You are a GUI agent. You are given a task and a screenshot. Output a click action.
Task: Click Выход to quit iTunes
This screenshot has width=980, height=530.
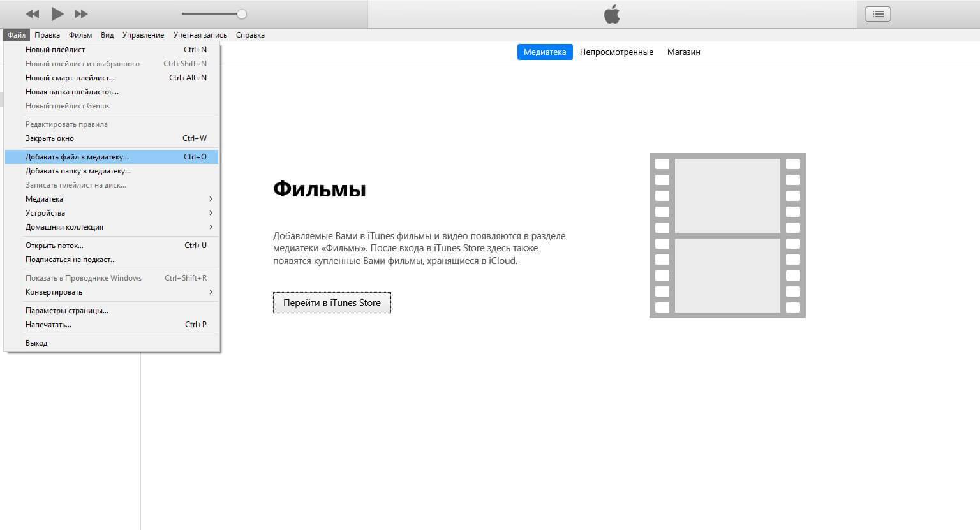click(36, 343)
